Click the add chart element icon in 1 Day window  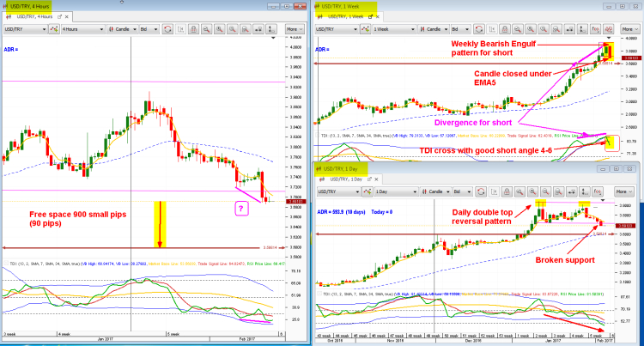pos(368,191)
